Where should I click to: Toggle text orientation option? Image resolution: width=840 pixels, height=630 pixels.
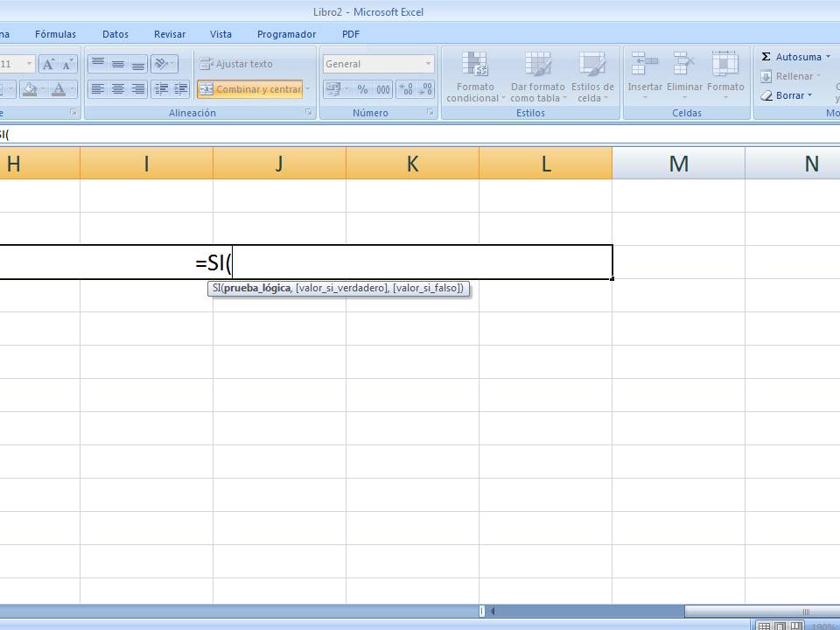(159, 63)
